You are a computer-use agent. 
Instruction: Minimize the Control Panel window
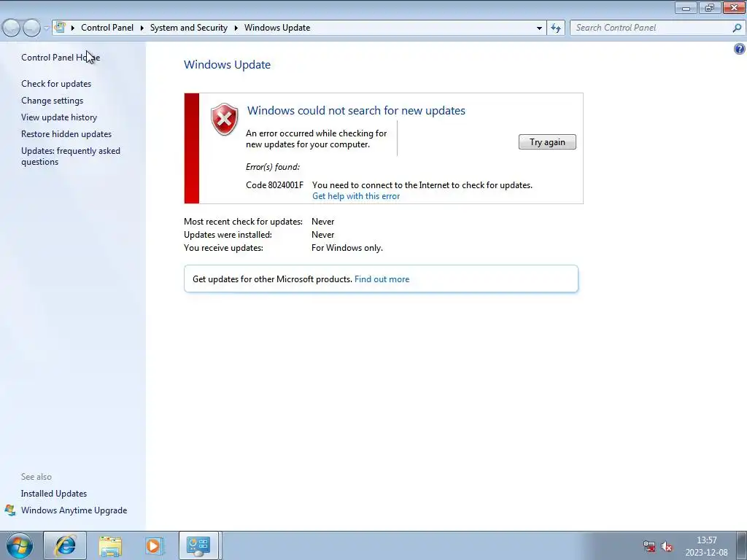pos(686,7)
